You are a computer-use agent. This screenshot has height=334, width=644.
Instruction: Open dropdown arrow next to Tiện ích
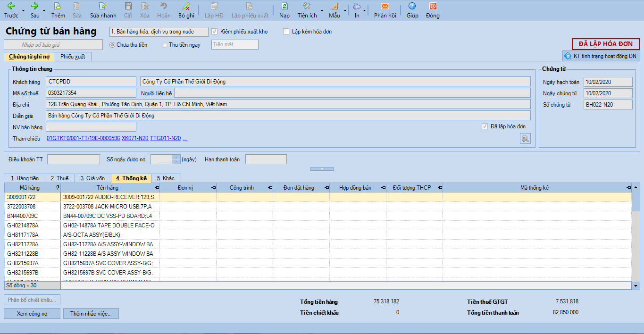322,10
